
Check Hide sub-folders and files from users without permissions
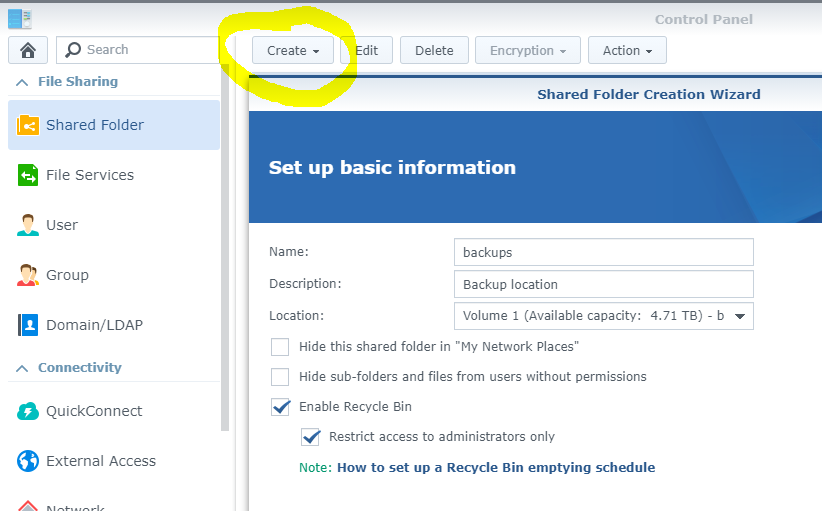tap(280, 377)
